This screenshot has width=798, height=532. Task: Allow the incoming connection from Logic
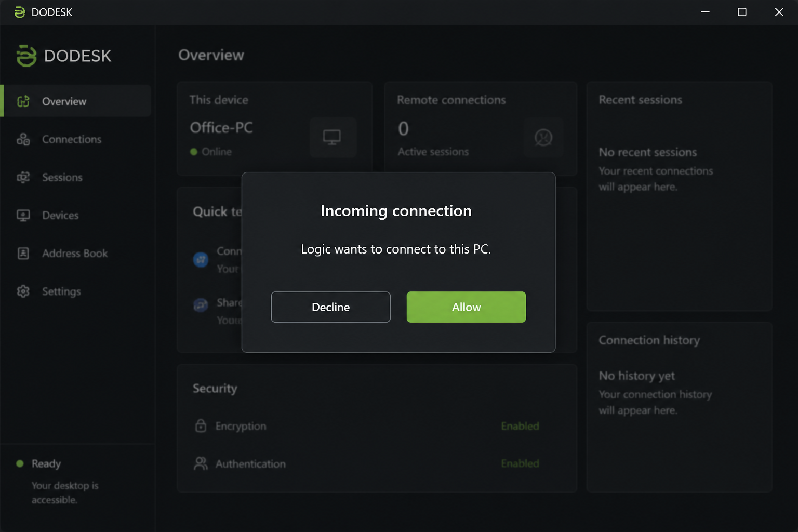(x=466, y=307)
